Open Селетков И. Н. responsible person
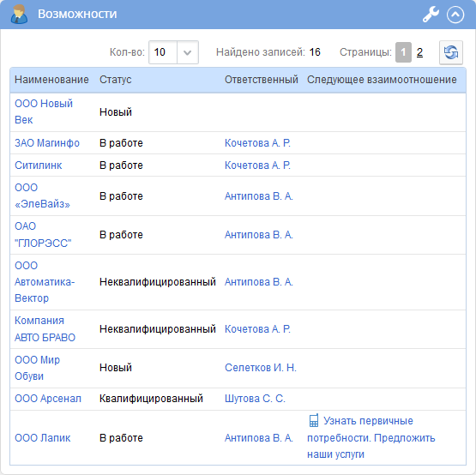The image size is (476, 475). (261, 368)
